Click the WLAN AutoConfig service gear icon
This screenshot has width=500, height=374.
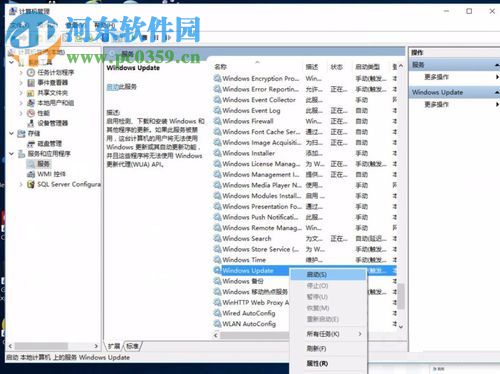click(217, 324)
